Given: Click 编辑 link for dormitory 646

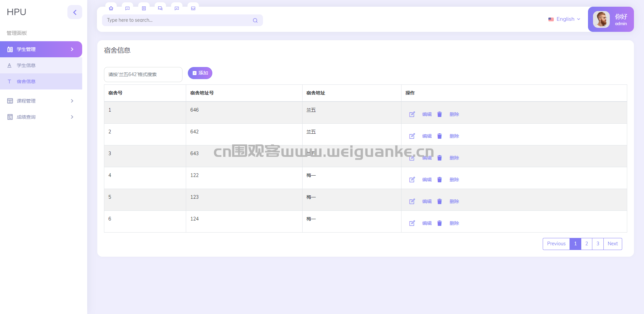Looking at the screenshot, I should click(427, 114).
